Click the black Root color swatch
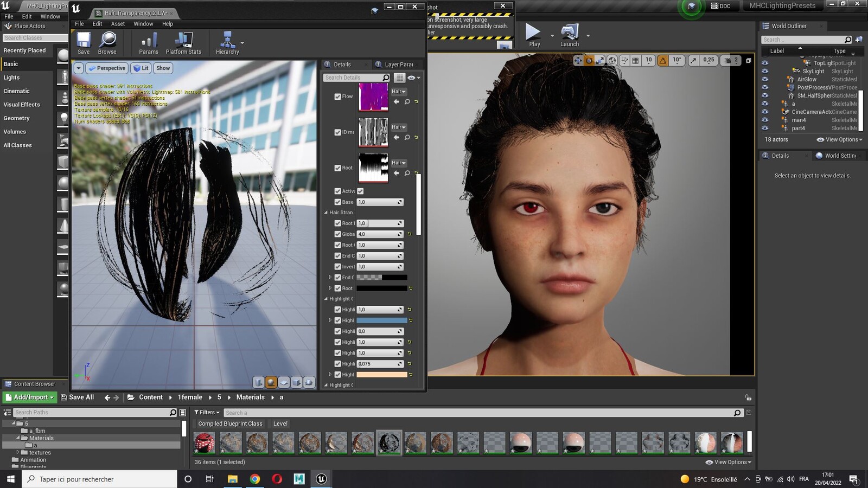This screenshot has height=488, width=868. pos(381,288)
